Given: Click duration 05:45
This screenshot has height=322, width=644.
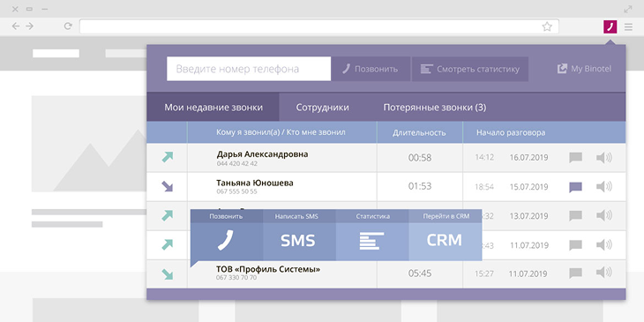Looking at the screenshot, I should [420, 273].
